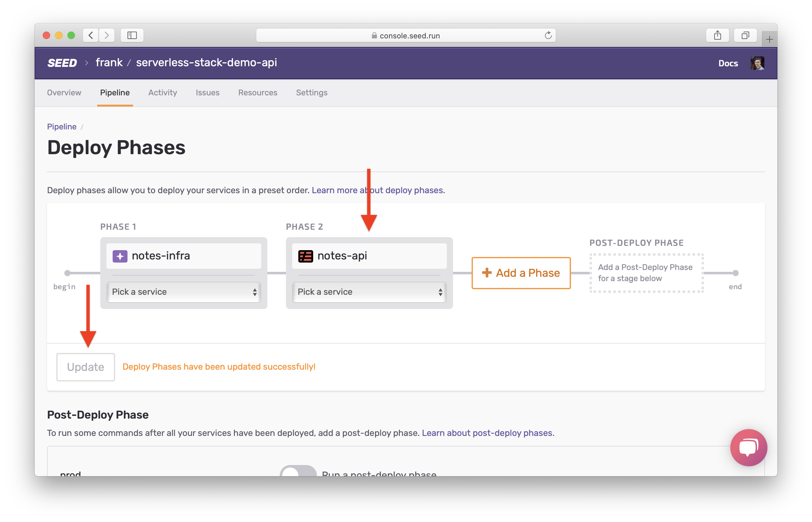Open the user avatar profile menu
Viewport: 812px width, 522px height.
pos(757,63)
